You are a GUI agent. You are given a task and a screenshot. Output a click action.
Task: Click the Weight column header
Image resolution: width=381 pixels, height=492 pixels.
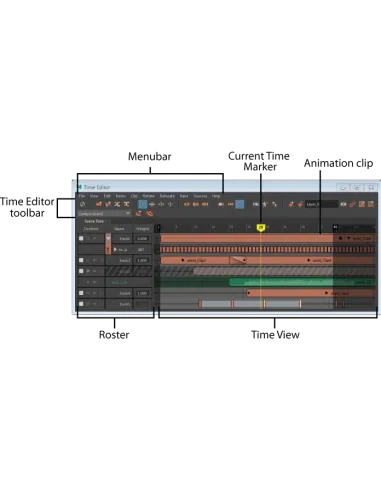click(x=142, y=229)
